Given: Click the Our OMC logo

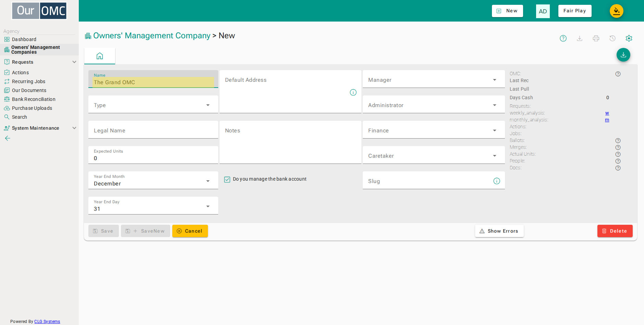Looking at the screenshot, I should 39,11.
